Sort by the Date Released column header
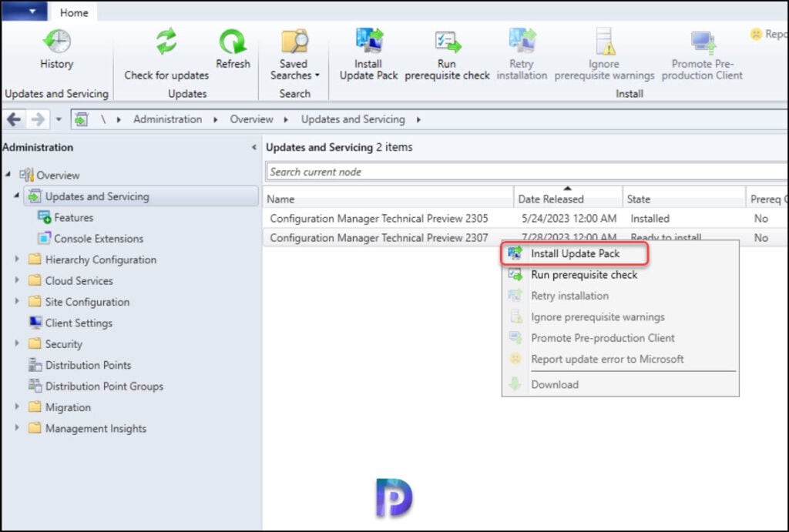 (568, 199)
